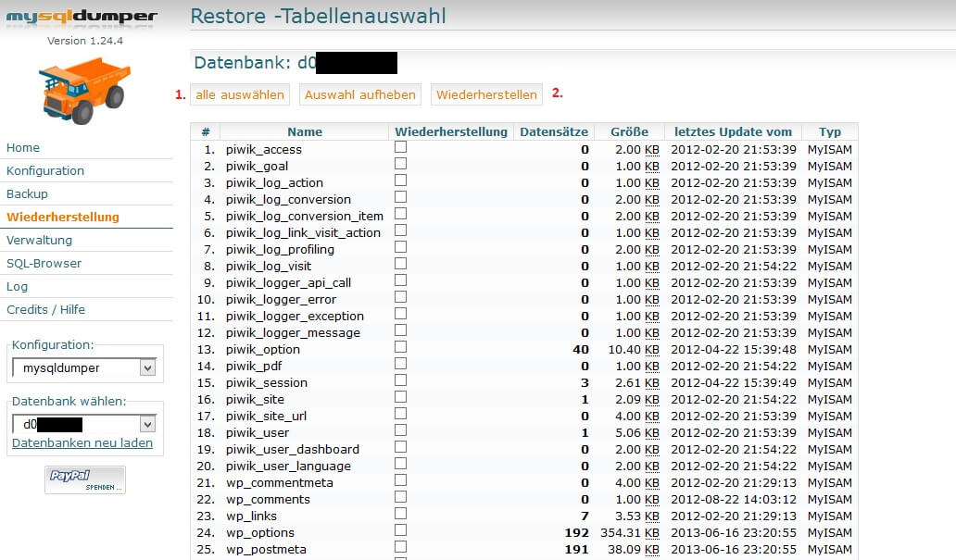
Task: Follow the 'Datenbanken neu laden' link
Action: click(x=82, y=443)
